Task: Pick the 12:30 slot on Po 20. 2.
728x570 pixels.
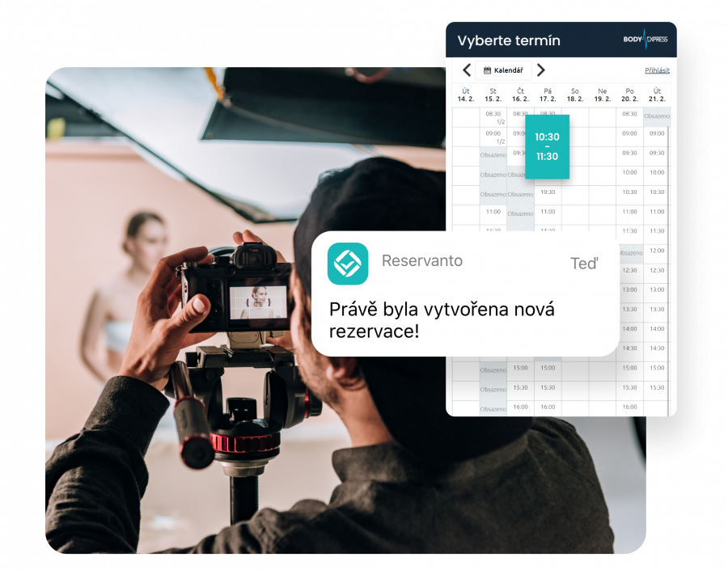Action: point(629,270)
